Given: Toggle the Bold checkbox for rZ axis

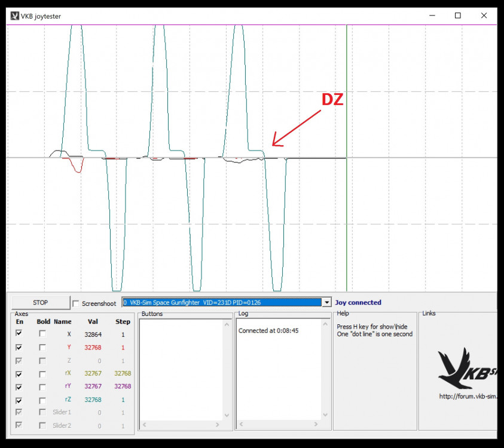Looking at the screenshot, I should coord(42,400).
